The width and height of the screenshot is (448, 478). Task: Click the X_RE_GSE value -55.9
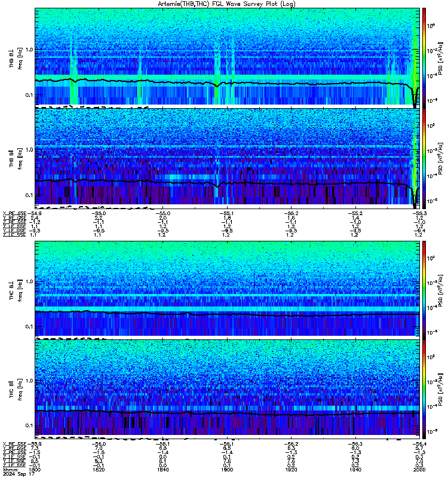tap(35, 444)
